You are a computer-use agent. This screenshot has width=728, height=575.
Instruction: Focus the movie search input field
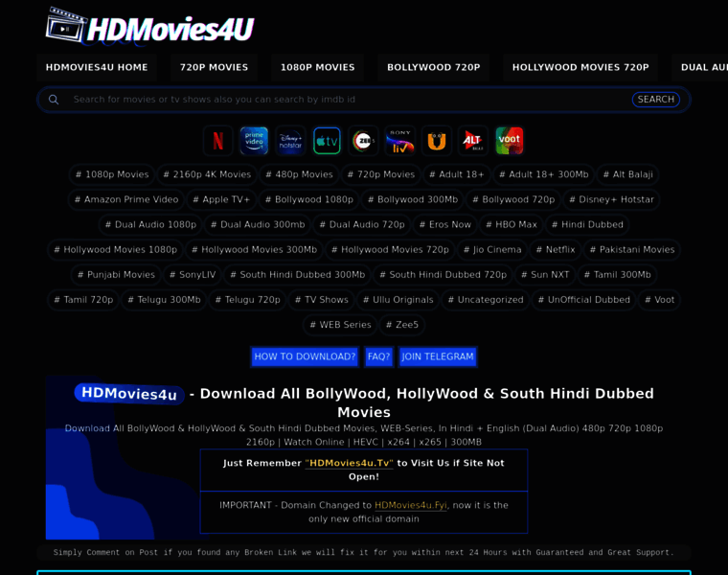[x=349, y=100]
